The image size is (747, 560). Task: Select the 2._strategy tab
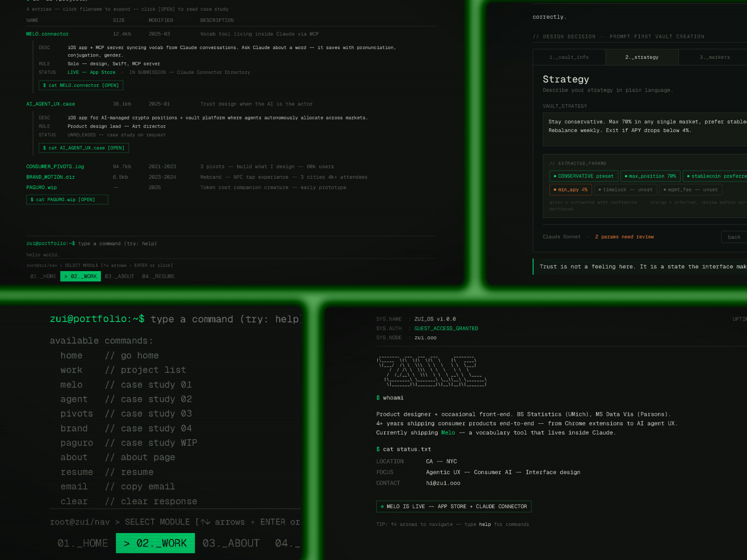(641, 57)
